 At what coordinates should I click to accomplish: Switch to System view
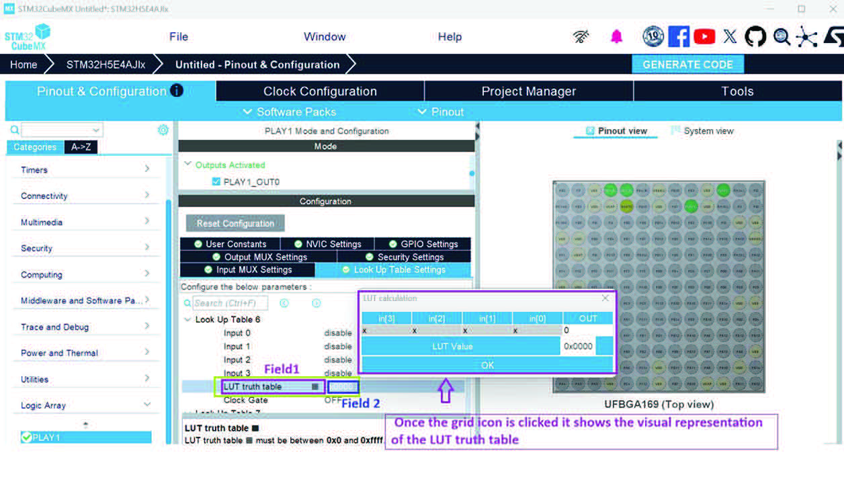[702, 131]
